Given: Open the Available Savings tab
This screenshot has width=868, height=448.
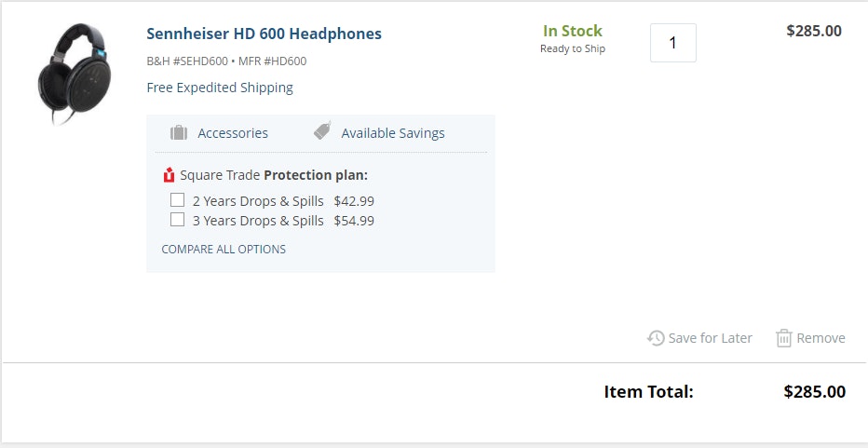Looking at the screenshot, I should (x=392, y=133).
